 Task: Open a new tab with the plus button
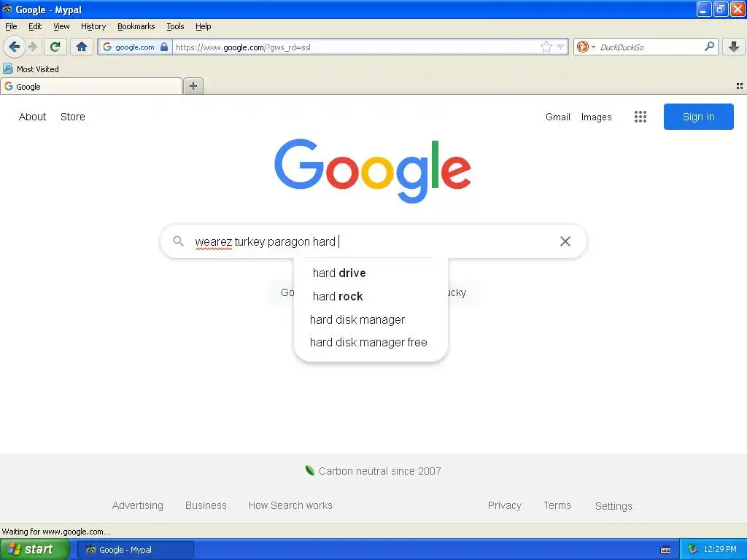[193, 86]
